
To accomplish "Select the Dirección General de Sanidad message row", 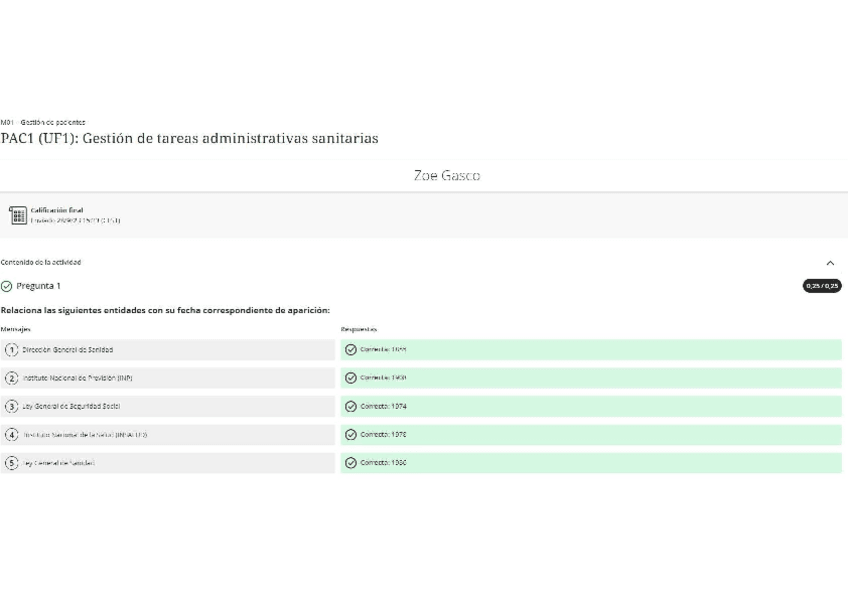I will click(168, 350).
